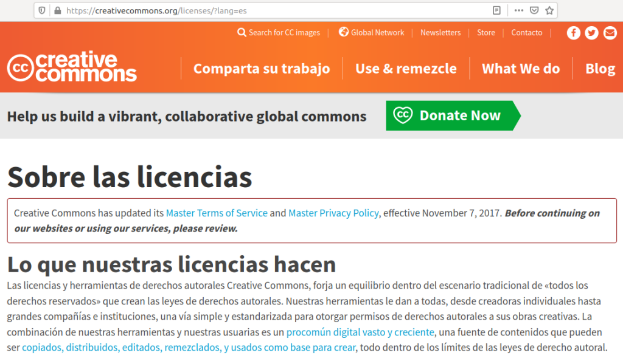The height and width of the screenshot is (364, 623).
Task: Click the Sobre las licencias heading
Action: 130,177
